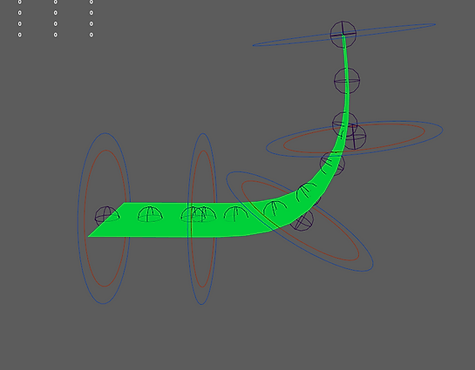Viewport: 475px width, 370px height.
Task: Select the first half-dome follicle right of left-end sphere
Action: tap(150, 214)
